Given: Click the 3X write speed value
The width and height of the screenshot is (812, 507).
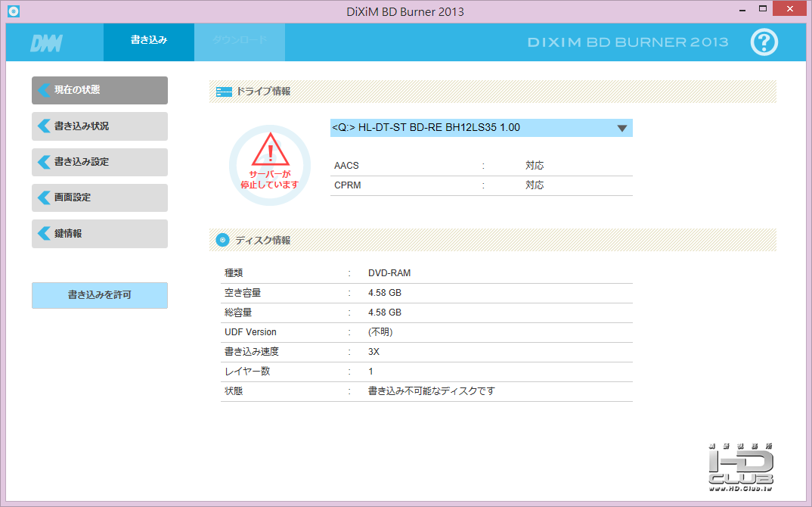Looking at the screenshot, I should (374, 351).
